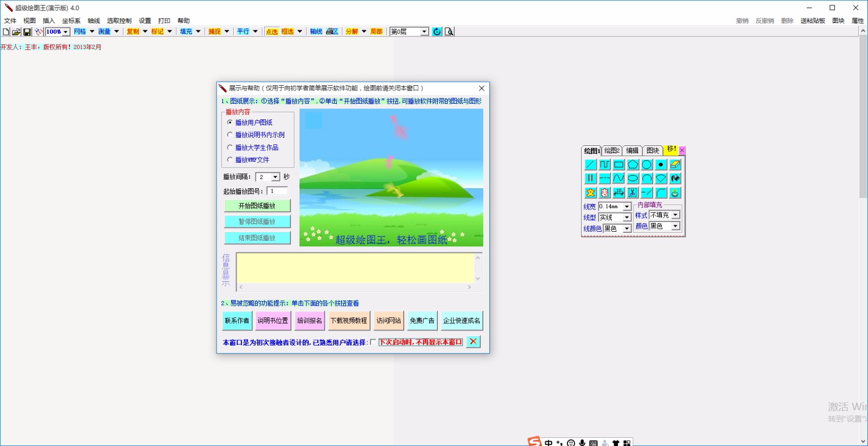This screenshot has height=446, width=868.
Task: Click the 访问网站 button
Action: pyautogui.click(x=388, y=321)
